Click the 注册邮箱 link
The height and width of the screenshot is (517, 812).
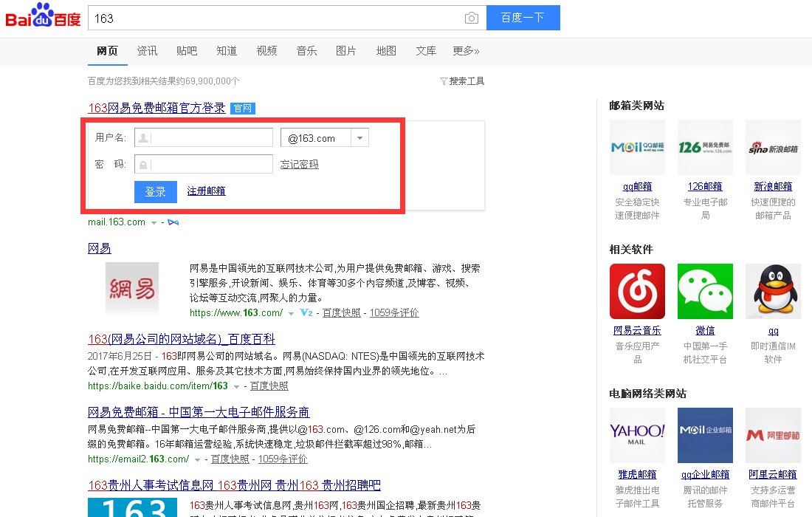[x=206, y=191]
